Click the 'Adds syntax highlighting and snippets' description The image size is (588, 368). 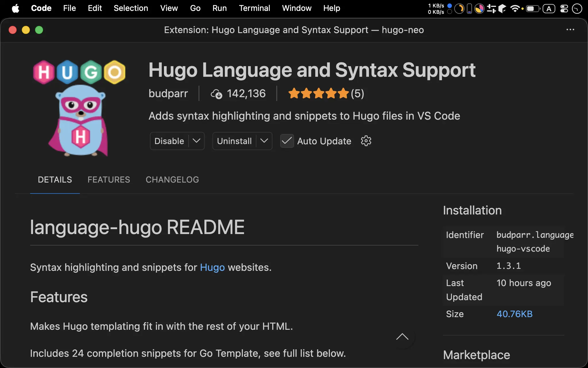tap(304, 116)
